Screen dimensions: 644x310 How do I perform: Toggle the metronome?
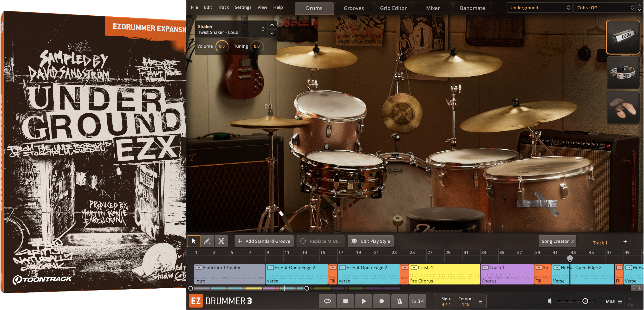coord(399,301)
